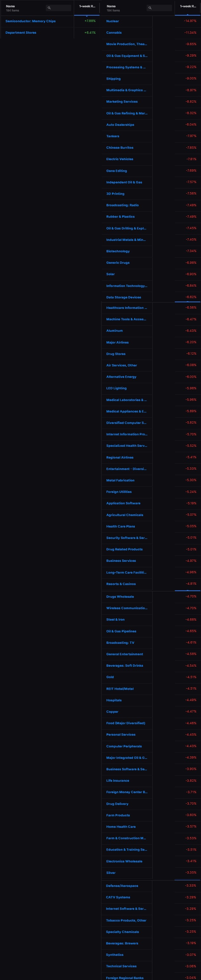Sort by 1-week return above +7.88% value

point(87,6)
